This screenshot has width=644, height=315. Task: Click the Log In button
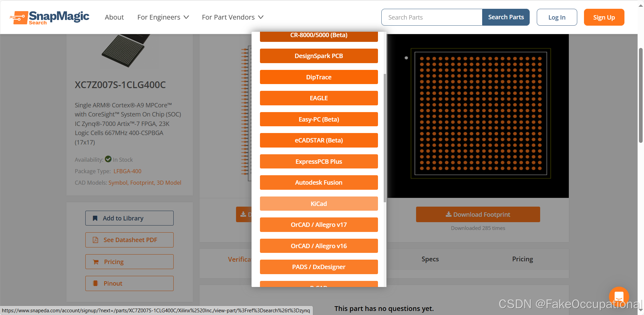[557, 17]
